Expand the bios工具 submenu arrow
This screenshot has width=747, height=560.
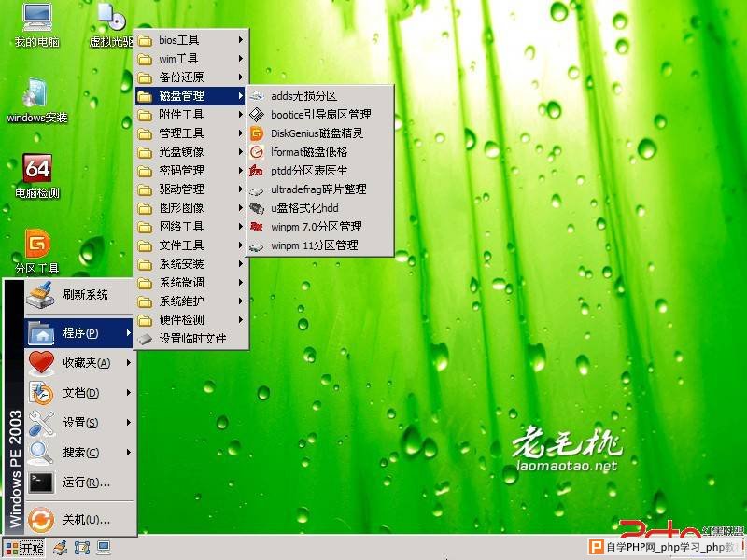click(241, 40)
